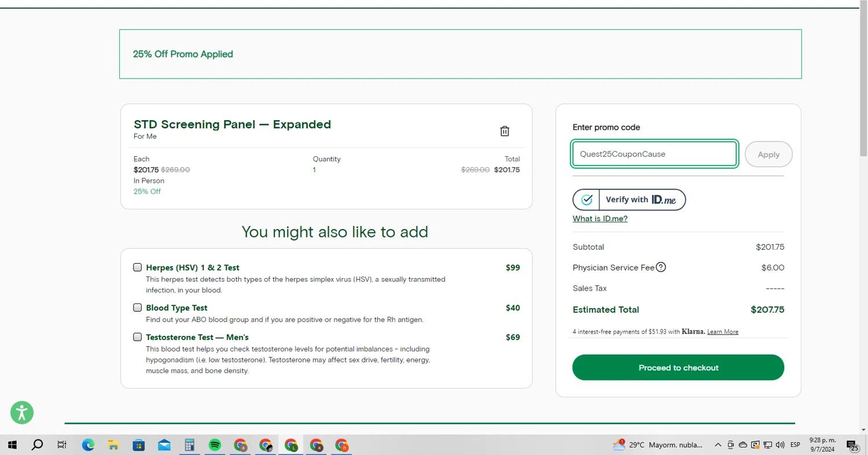This screenshot has width=868, height=455.
Task: Switch to Chrome window with green L profile
Action: [291, 445]
